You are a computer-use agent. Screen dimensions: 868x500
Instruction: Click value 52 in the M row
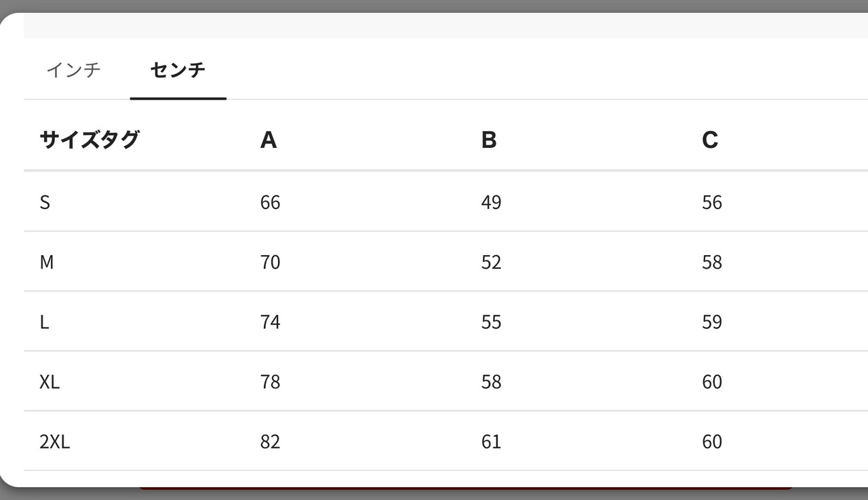(491, 262)
